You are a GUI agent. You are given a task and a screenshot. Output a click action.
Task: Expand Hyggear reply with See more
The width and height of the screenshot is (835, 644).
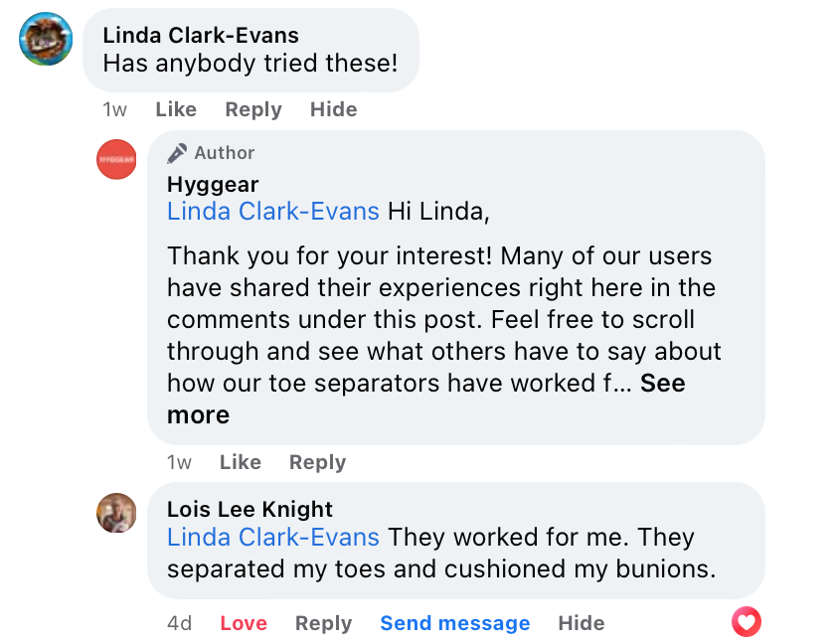(662, 384)
